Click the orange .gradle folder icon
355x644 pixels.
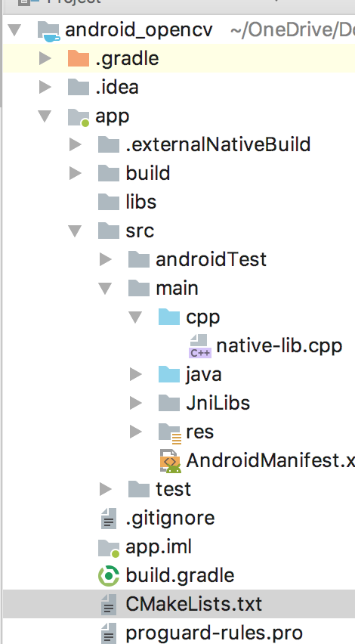[79, 58]
